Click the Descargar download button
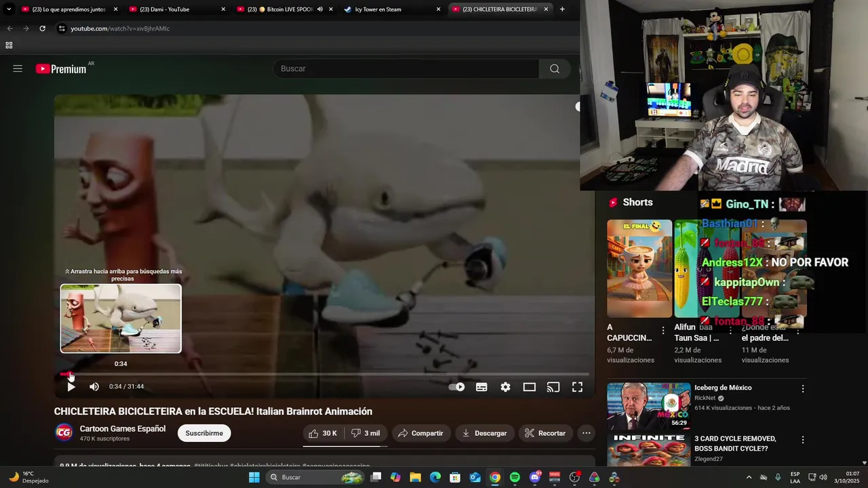Viewport: 868px width, 488px height. [x=484, y=433]
